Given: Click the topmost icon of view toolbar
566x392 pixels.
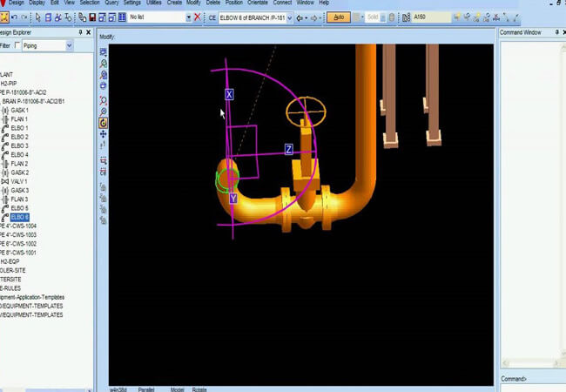Looking at the screenshot, I should pyautogui.click(x=104, y=52).
